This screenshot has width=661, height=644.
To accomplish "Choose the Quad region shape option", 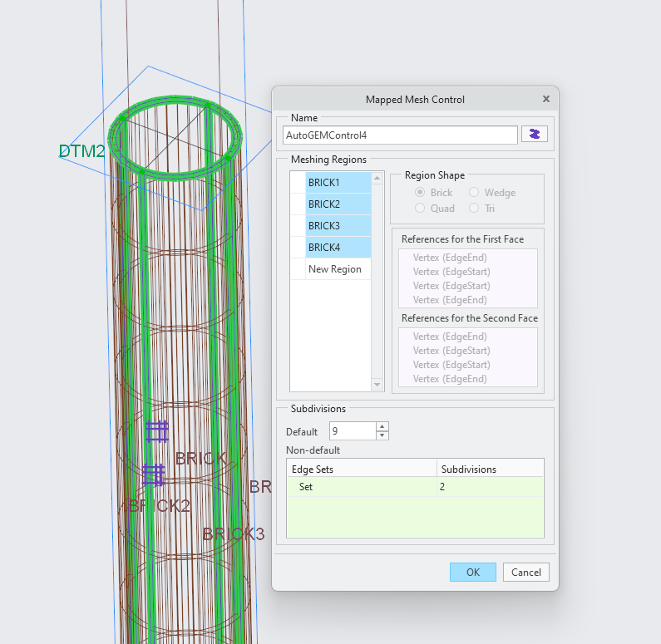I will (420, 208).
